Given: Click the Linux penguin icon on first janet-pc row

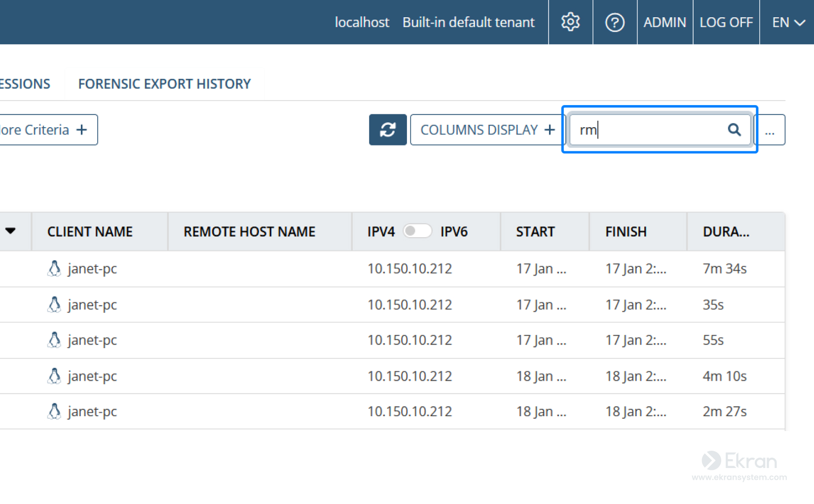Looking at the screenshot, I should tap(54, 269).
